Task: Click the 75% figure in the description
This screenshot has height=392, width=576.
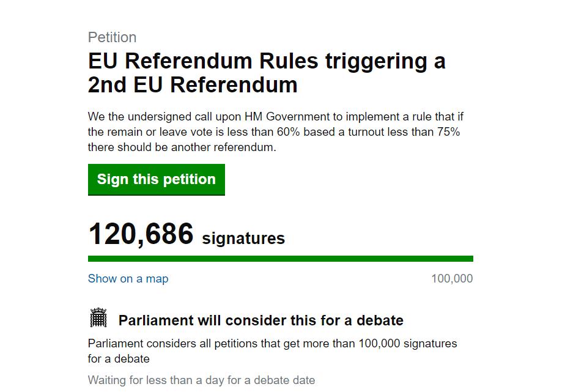Action: click(448, 132)
